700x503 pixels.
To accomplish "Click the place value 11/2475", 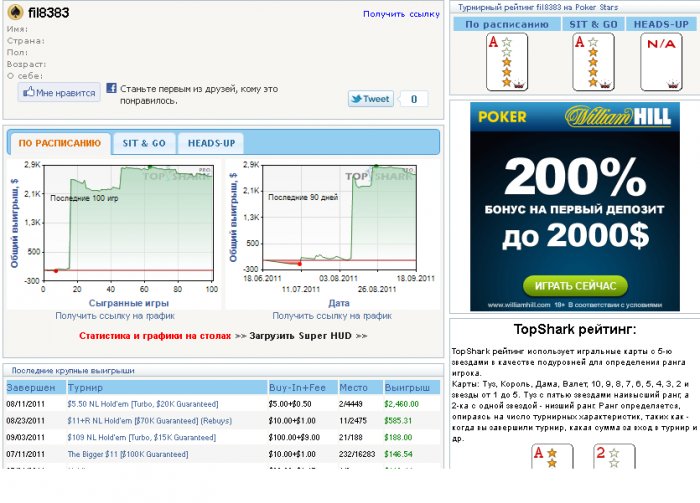I will (x=352, y=420).
